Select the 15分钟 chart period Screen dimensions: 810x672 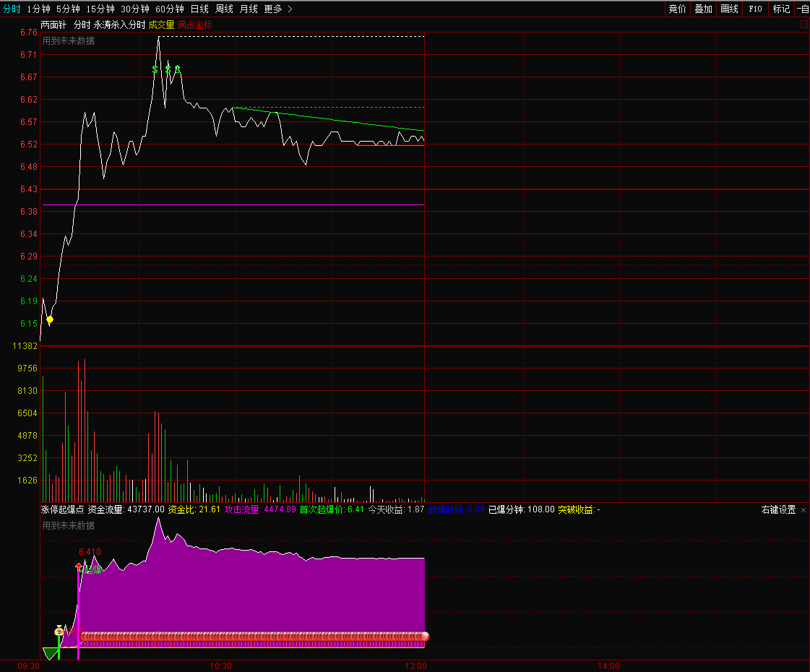point(100,9)
